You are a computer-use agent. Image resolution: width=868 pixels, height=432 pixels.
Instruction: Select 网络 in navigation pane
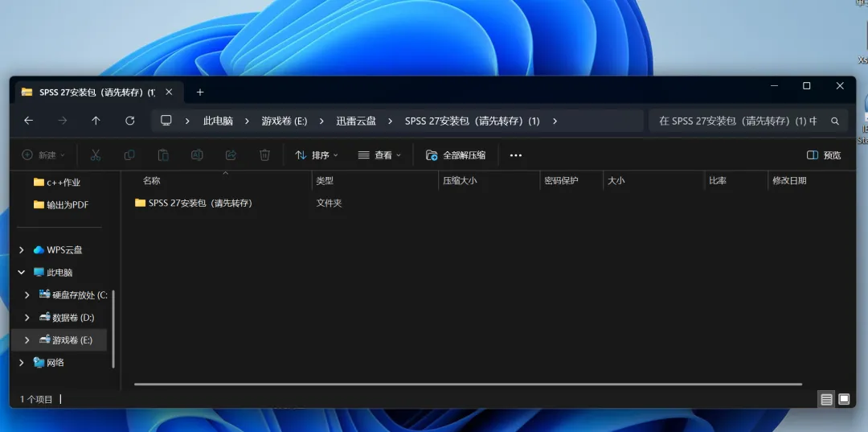[49, 363]
